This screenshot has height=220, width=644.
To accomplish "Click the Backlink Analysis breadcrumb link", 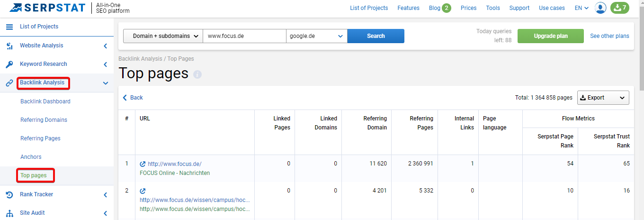I will pos(140,59).
